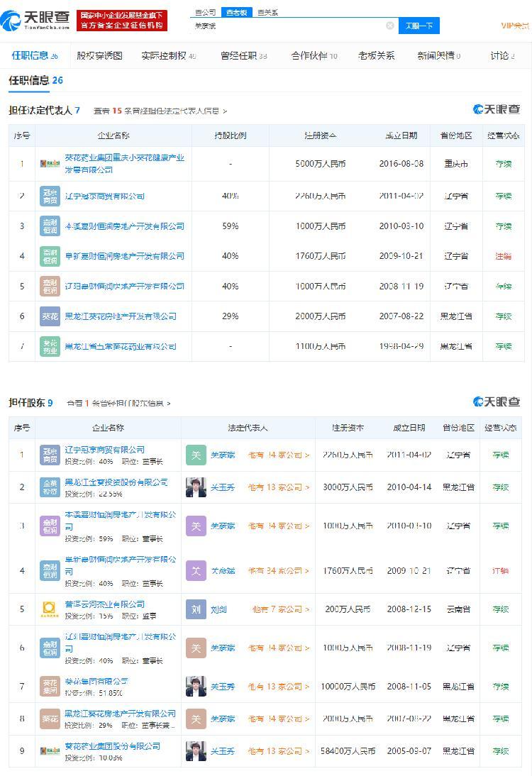The height and width of the screenshot is (776, 532).
Task: Expand 他有 13 家公司 in 葵花集团有限公司 row
Action: point(279,687)
